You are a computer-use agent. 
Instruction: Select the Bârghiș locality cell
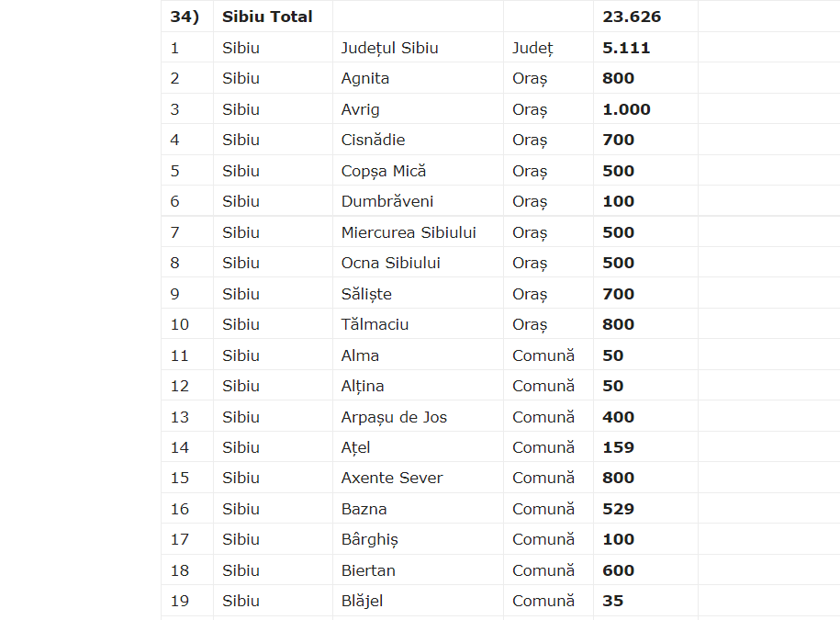369,539
